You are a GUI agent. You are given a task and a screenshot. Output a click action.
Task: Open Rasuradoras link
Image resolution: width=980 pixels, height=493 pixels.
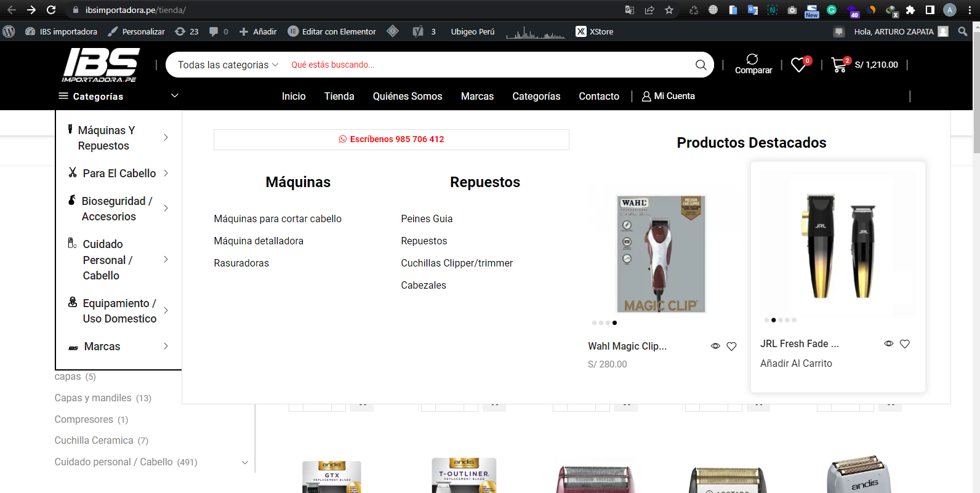(241, 263)
